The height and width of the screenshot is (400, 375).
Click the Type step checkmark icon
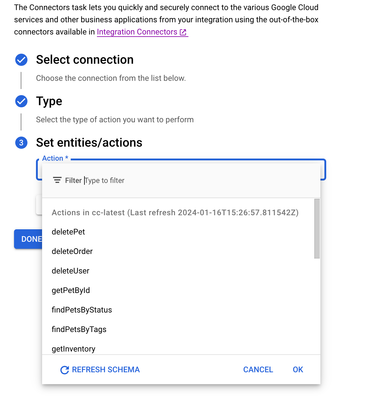click(21, 101)
